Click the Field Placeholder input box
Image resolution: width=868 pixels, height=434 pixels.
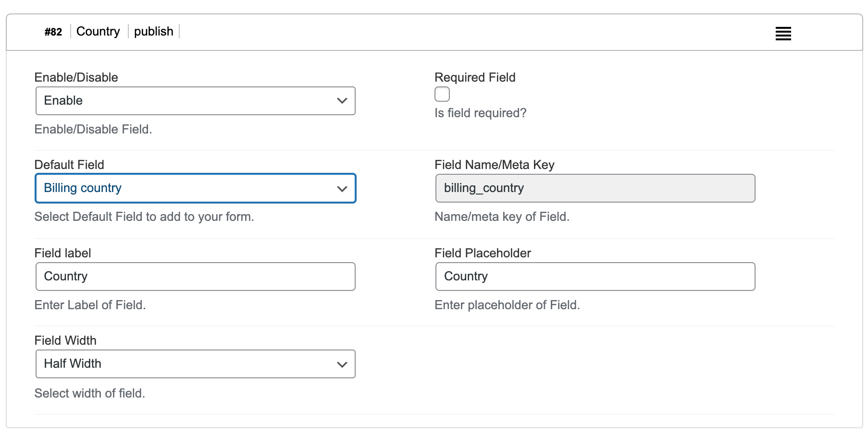[x=595, y=276]
